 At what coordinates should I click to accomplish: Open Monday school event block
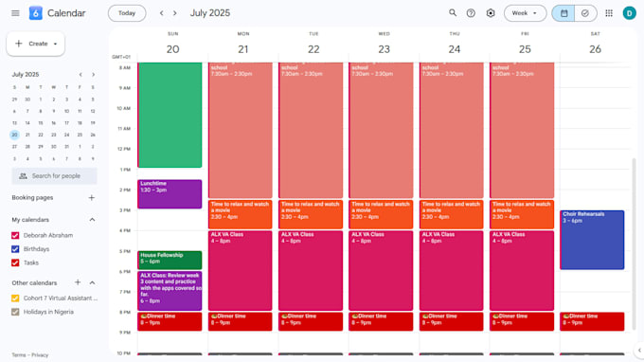(240, 130)
